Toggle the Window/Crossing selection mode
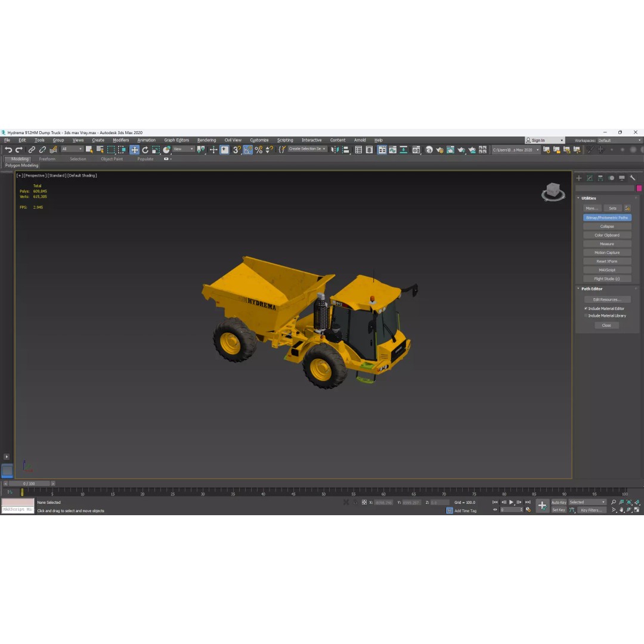644x644 pixels. pyautogui.click(x=122, y=150)
